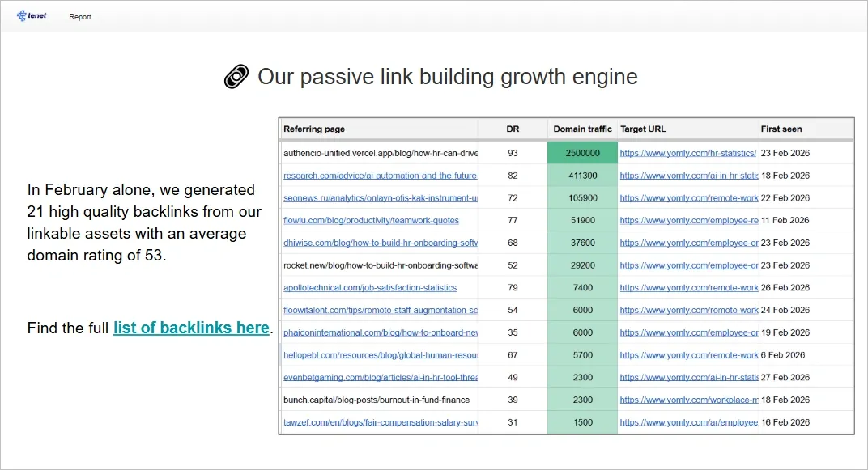Viewport: 868px width, 470px height.
Task: Click first seen date 6 Feb 2026
Action: [x=783, y=355]
